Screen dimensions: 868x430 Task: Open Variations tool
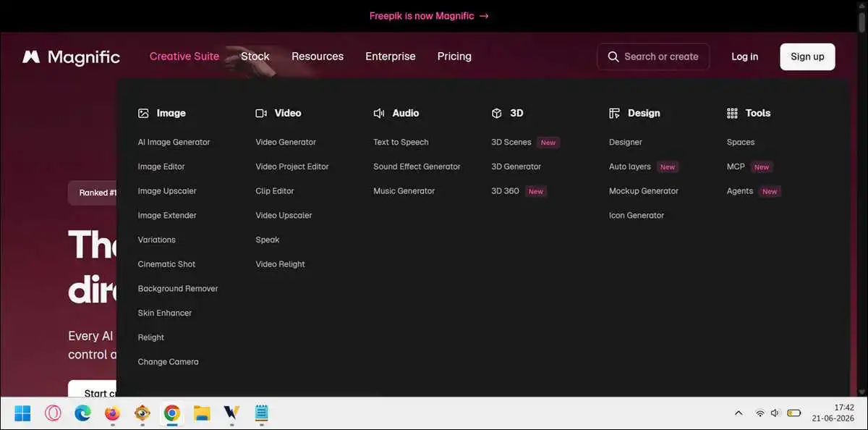[x=156, y=240]
